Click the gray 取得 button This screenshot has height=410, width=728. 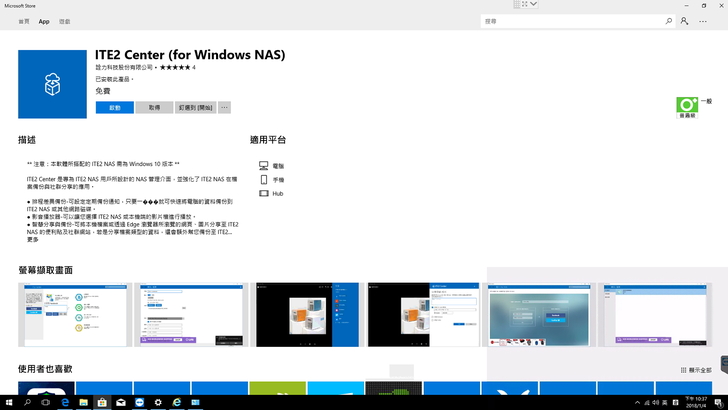click(154, 107)
